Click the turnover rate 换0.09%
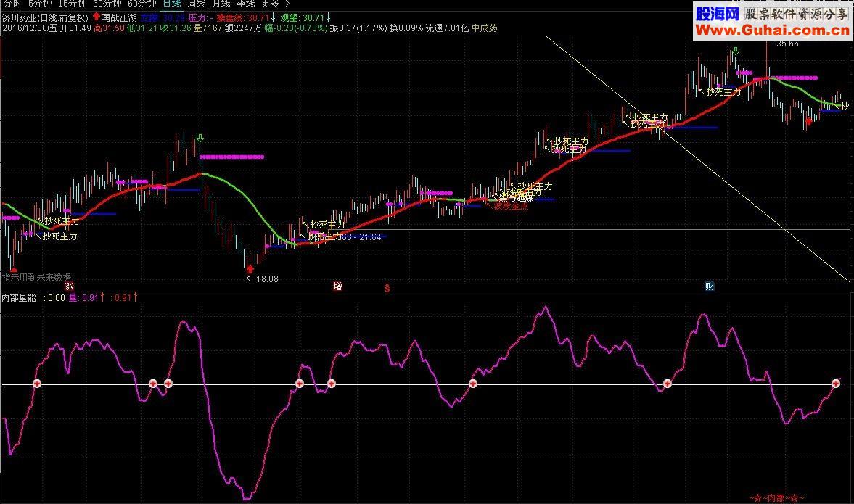This screenshot has width=854, height=504. click(406, 28)
